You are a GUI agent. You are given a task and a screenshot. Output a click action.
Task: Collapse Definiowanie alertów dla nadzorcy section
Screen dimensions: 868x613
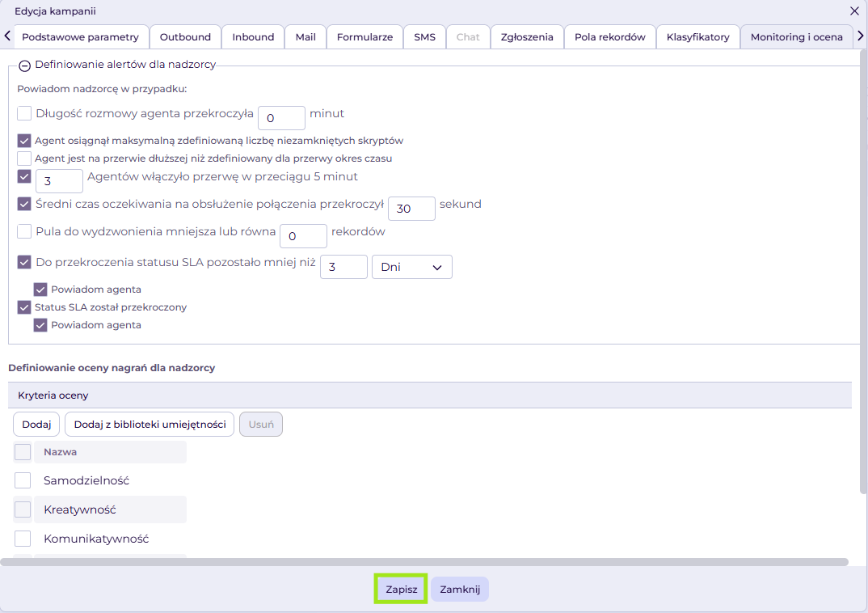24,66
